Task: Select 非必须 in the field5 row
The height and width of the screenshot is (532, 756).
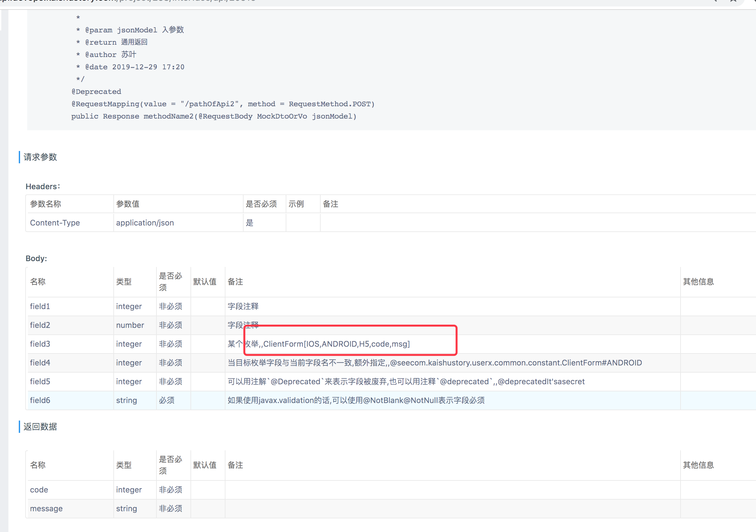Action: (x=171, y=381)
